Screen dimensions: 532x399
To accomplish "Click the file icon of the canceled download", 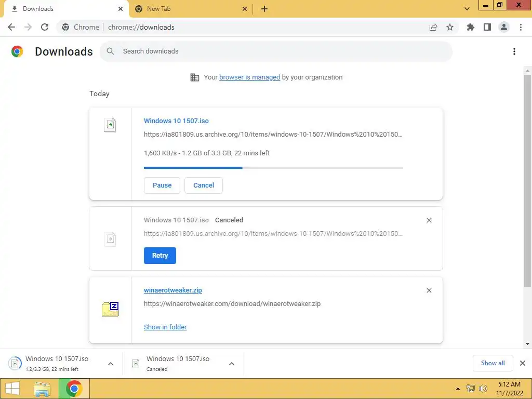I will [x=110, y=239].
